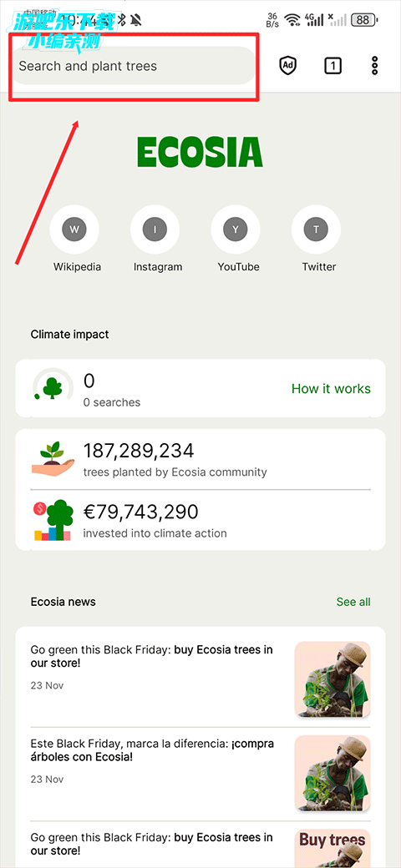
Task: Open the 'How it works' link
Action: [x=331, y=389]
